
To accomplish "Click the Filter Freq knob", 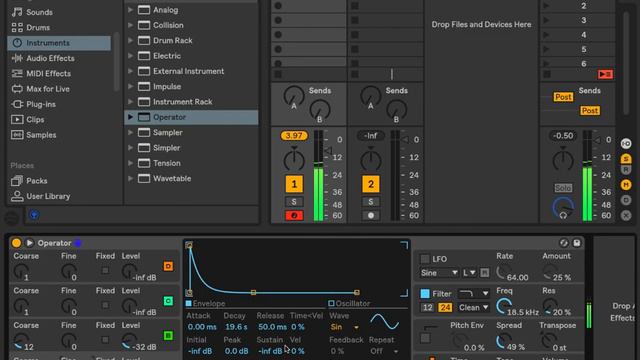I will point(504,306).
